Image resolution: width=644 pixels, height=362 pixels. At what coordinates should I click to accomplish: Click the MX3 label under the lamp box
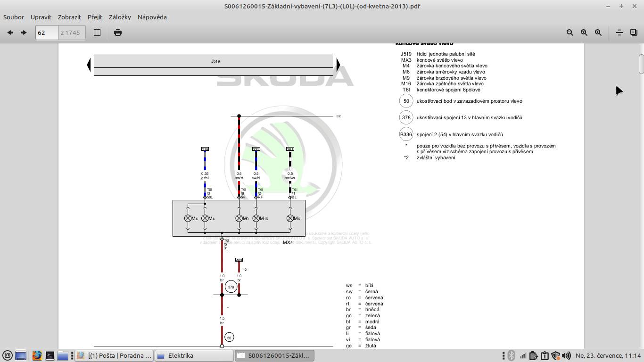pyautogui.click(x=288, y=243)
